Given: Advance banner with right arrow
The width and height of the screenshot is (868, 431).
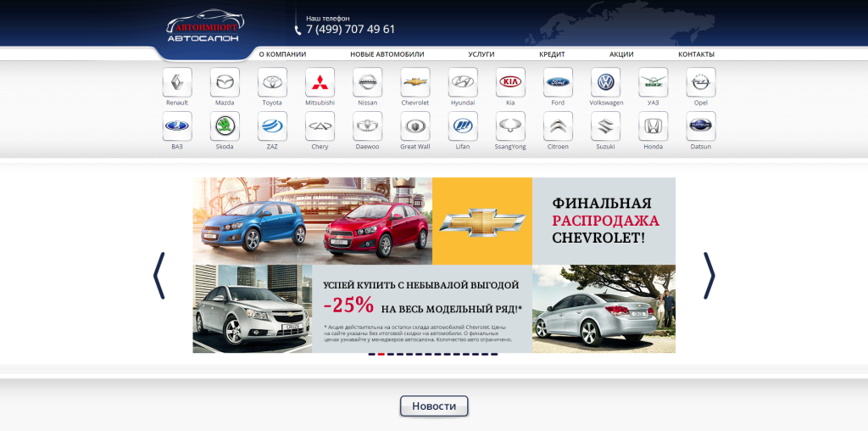Looking at the screenshot, I should coord(709,276).
